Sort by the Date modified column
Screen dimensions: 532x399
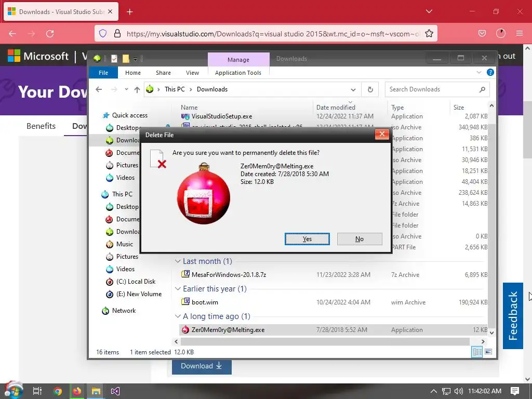pos(336,107)
